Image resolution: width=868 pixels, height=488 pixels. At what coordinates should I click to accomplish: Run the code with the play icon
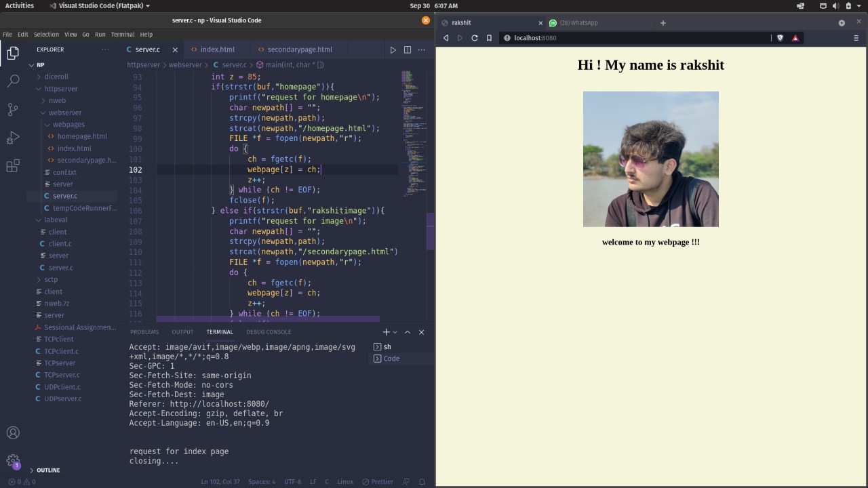[393, 49]
